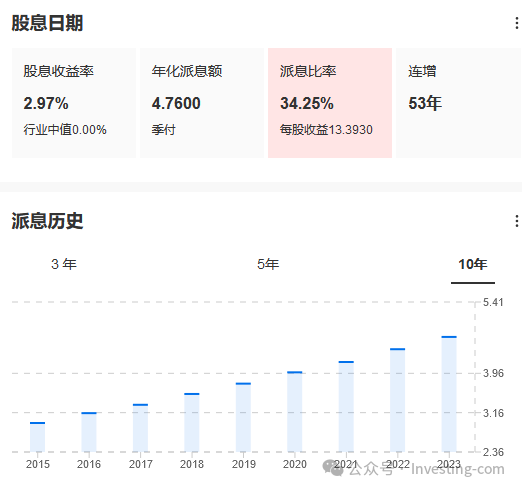The image size is (522, 490).
Task: Click the 2023 dividend bar
Action: (449, 394)
